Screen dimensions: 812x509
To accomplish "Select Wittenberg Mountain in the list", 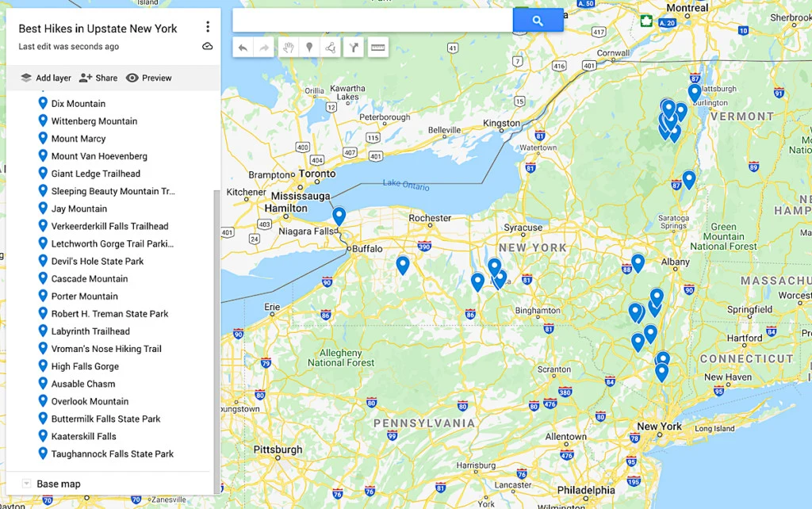I will (94, 121).
